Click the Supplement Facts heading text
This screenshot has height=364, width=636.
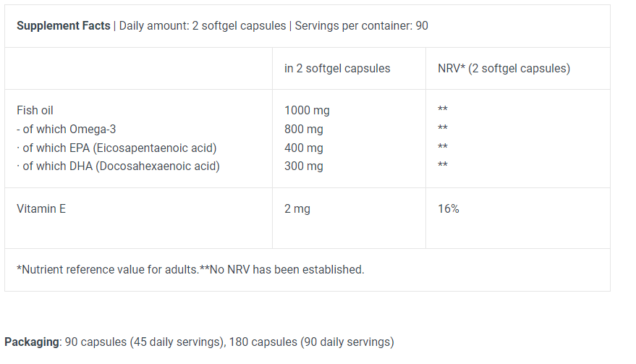pyautogui.click(x=63, y=26)
